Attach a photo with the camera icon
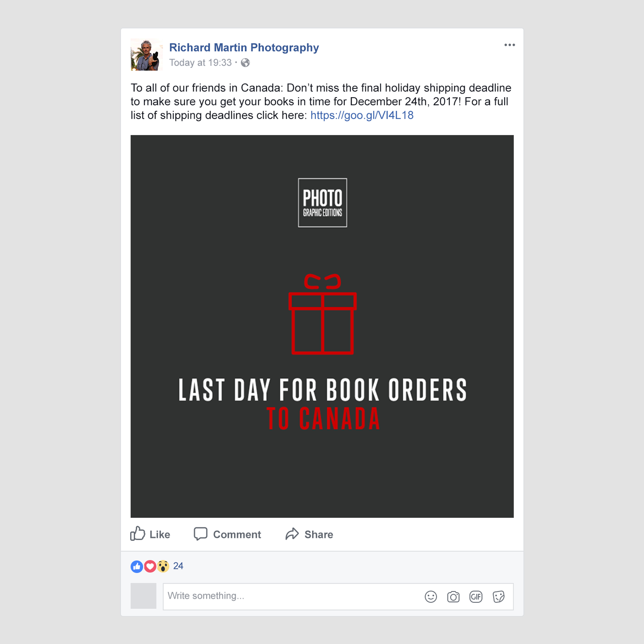Image resolution: width=644 pixels, height=644 pixels. click(453, 597)
